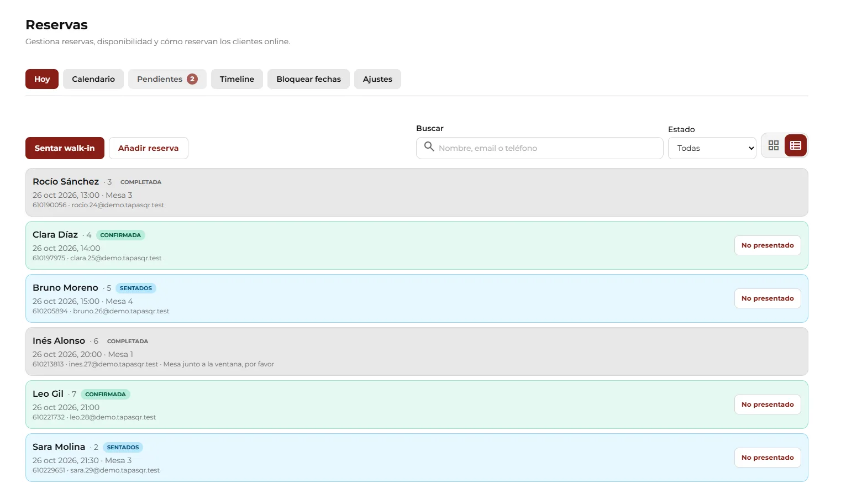Click the Reservas page heading

click(x=56, y=25)
